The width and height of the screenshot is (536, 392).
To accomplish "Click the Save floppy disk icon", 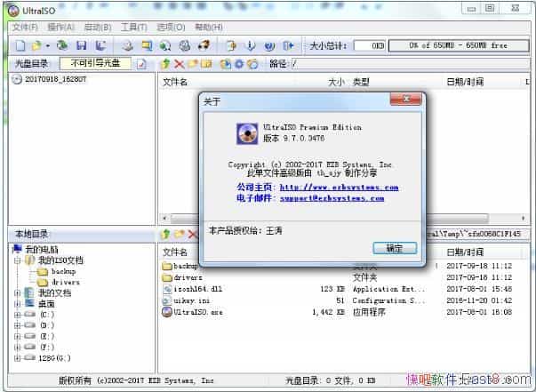I will 82,45.
